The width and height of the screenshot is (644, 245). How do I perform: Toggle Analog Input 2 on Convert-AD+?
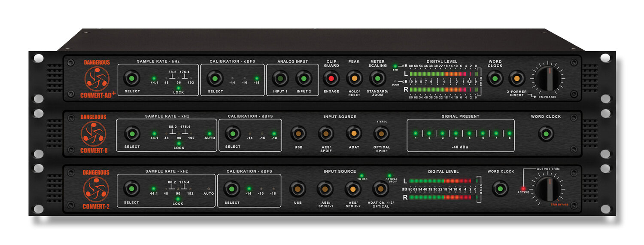[x=303, y=79]
